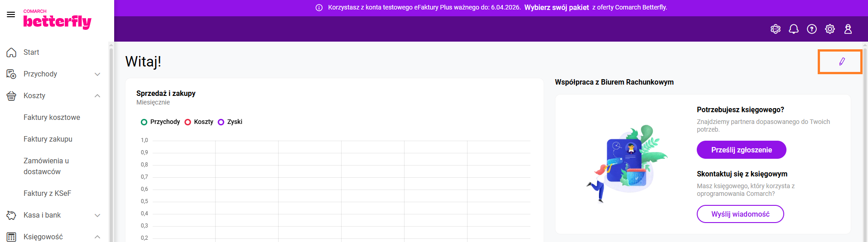Open the notifications bell
This screenshot has height=242, width=868.
tap(793, 29)
